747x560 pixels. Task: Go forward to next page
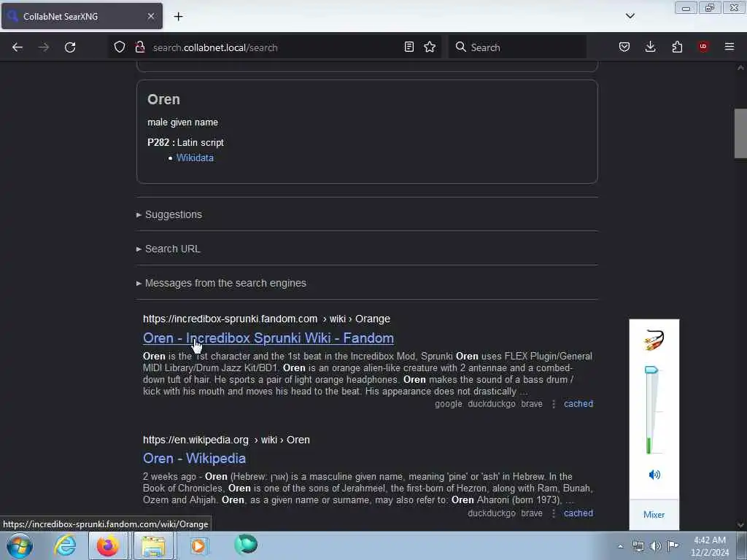44,47
